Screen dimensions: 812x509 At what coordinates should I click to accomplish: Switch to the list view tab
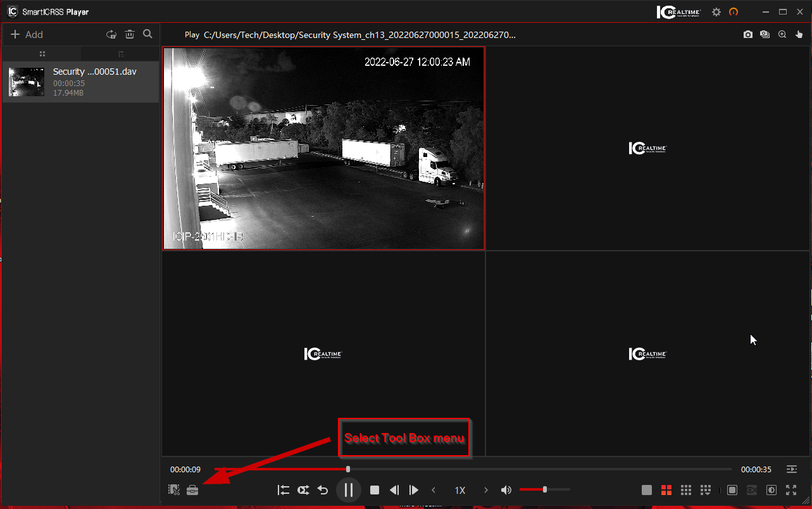(x=120, y=54)
